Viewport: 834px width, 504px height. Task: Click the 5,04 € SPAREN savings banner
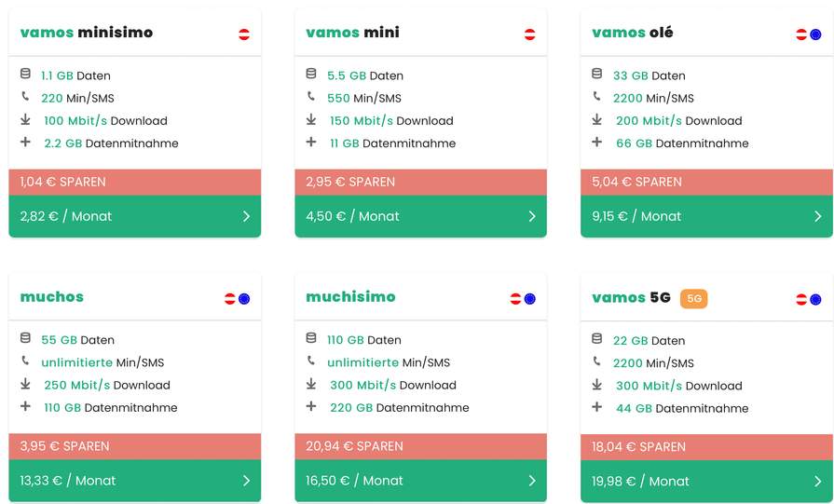click(x=706, y=183)
